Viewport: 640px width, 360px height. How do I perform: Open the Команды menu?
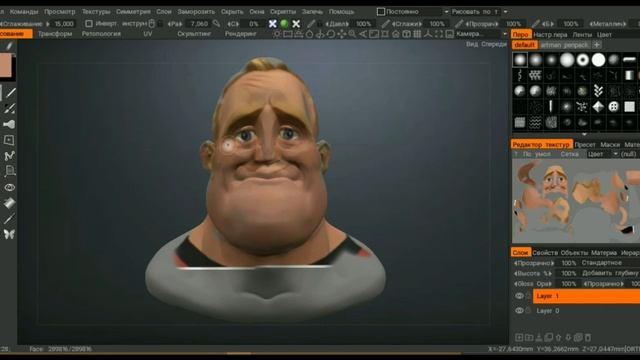(x=24, y=12)
